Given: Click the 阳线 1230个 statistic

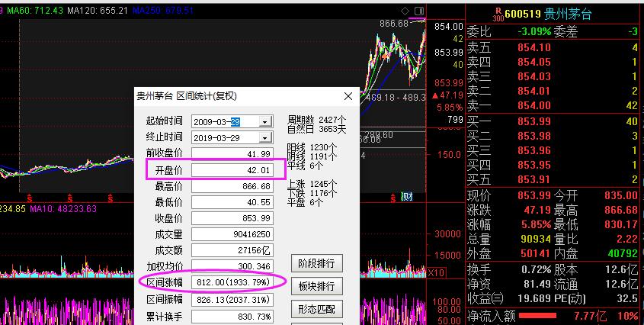Looking at the screenshot, I should coord(312,147).
